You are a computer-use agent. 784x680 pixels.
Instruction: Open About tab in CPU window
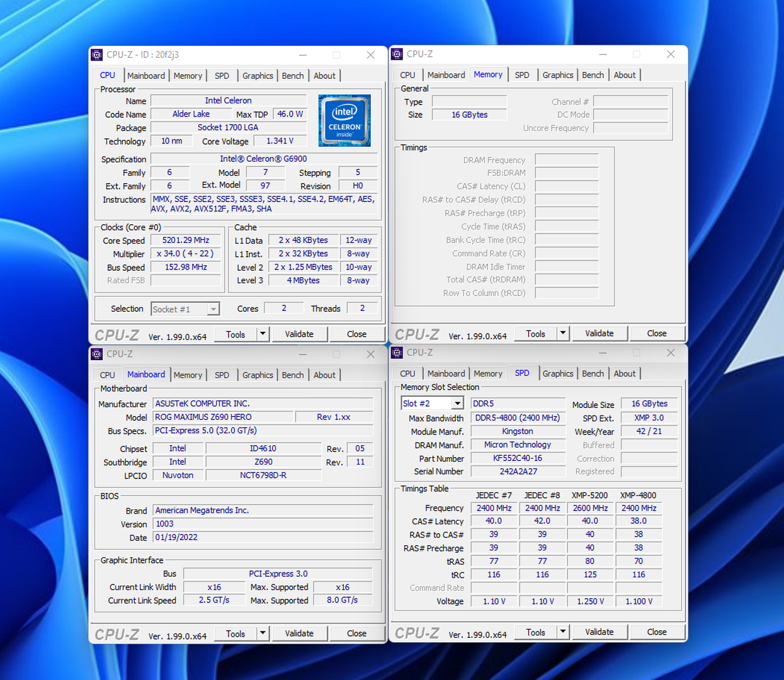324,76
